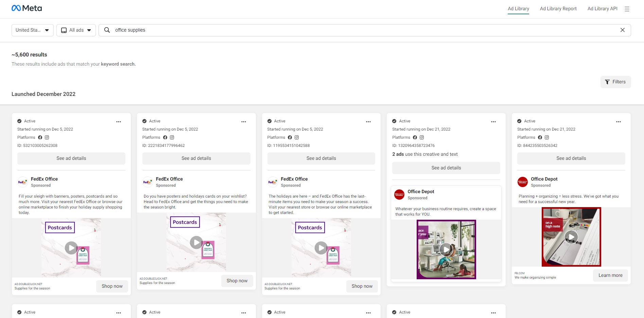Image resolution: width=644 pixels, height=318 pixels.
Task: Play the first FedEx Postcards video
Action: tap(71, 248)
